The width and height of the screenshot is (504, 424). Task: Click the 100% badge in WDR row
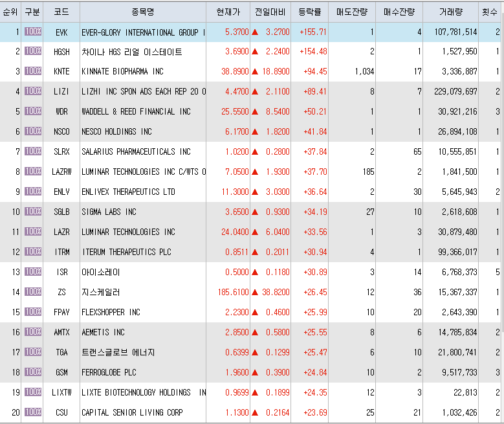point(33,111)
